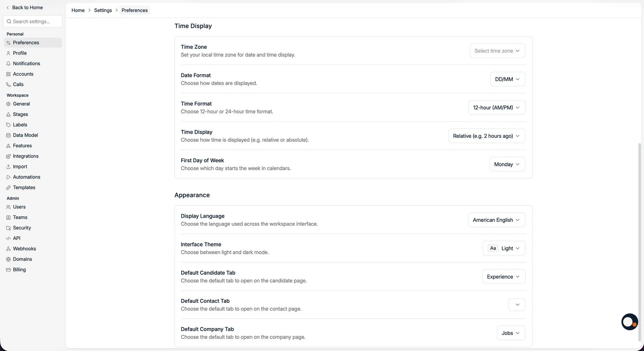Click the Automations play icon
This screenshot has height=351, width=644.
pos(8,177)
